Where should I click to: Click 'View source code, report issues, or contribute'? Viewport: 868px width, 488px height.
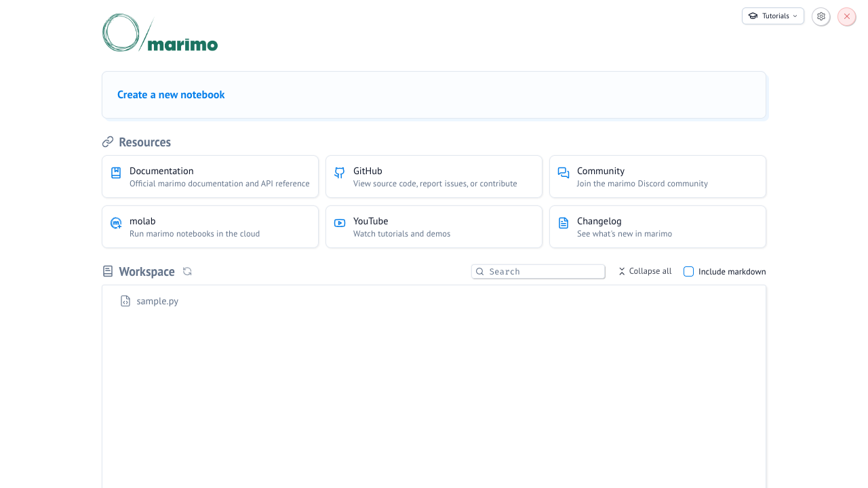point(435,184)
